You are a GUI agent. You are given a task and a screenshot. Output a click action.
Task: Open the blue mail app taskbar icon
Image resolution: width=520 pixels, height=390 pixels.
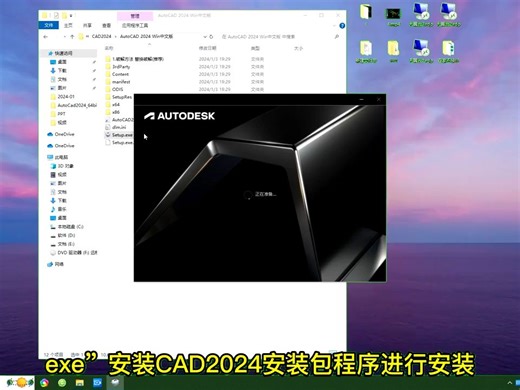97,383
